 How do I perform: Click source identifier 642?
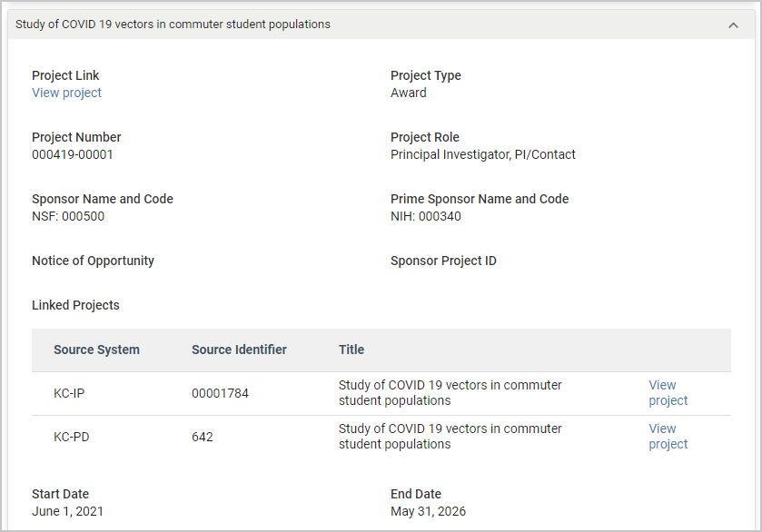point(202,437)
